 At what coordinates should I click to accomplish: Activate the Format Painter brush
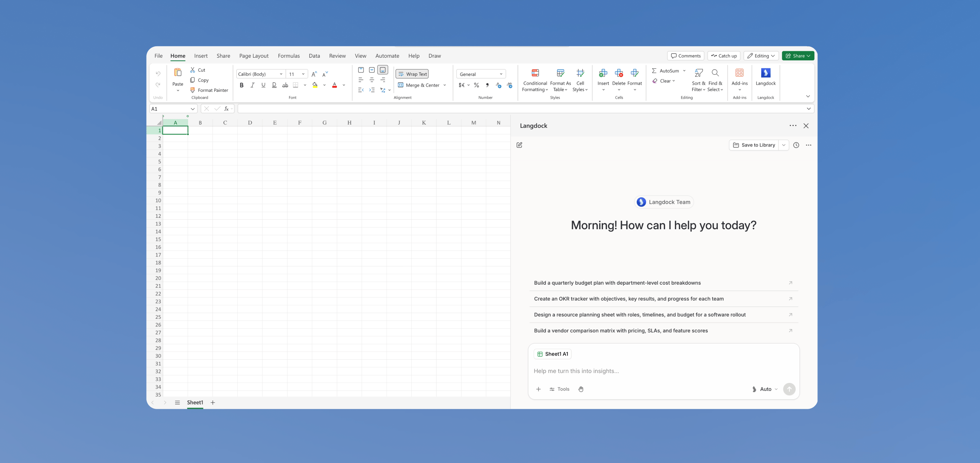click(193, 90)
